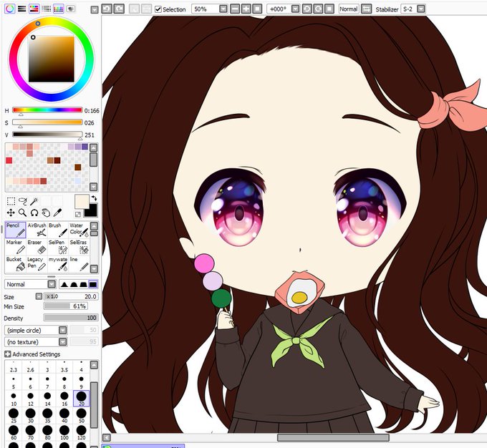487x448 pixels.
Task: Select the Legacy Pen tool
Action: pyautogui.click(x=37, y=263)
